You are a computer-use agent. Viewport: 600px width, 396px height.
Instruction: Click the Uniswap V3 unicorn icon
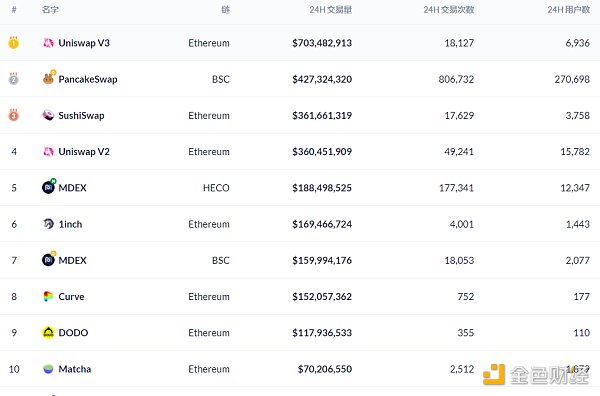[x=48, y=43]
